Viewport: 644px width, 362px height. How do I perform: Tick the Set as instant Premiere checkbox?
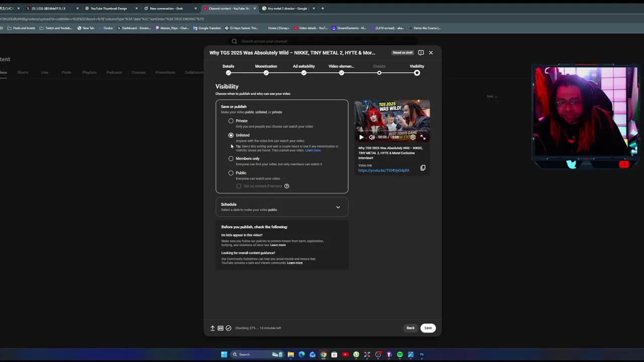pos(239,186)
